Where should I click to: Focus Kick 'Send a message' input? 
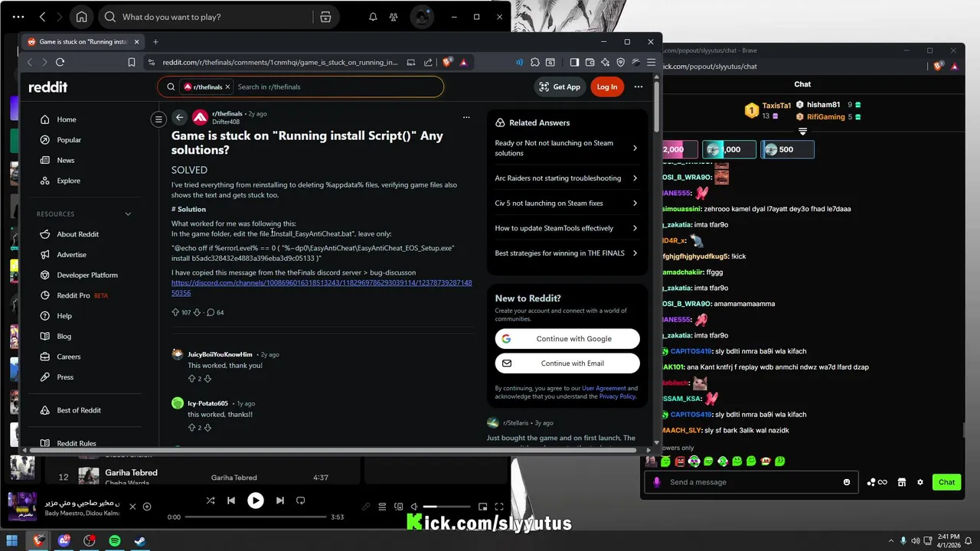point(752,482)
